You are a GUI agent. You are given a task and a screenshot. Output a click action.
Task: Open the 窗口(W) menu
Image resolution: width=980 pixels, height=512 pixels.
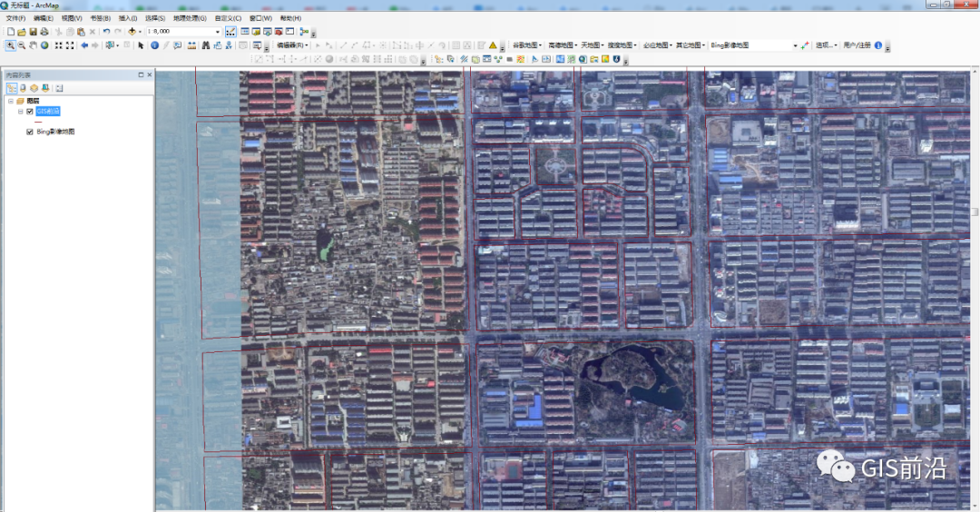(x=260, y=18)
